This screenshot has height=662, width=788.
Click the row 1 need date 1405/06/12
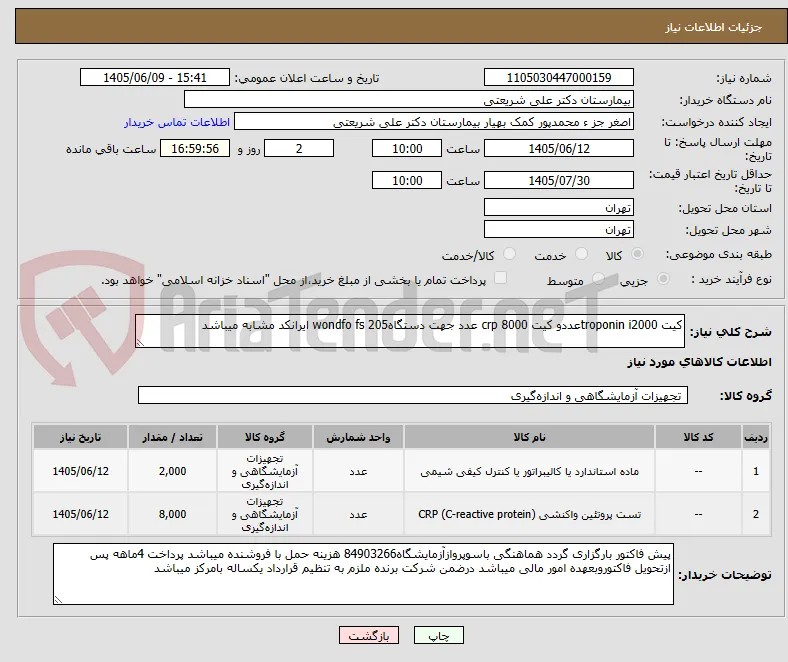coord(80,471)
